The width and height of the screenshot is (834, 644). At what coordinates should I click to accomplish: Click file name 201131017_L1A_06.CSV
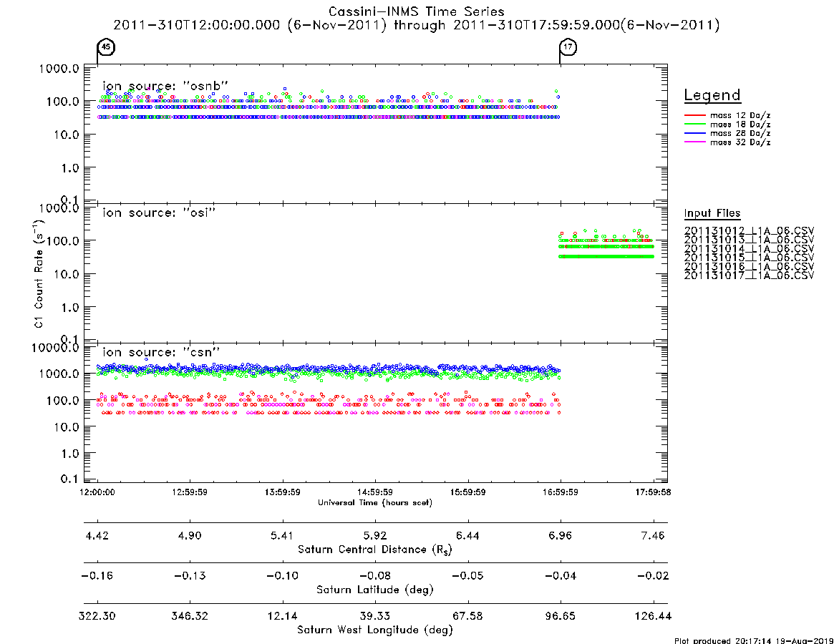point(749,275)
